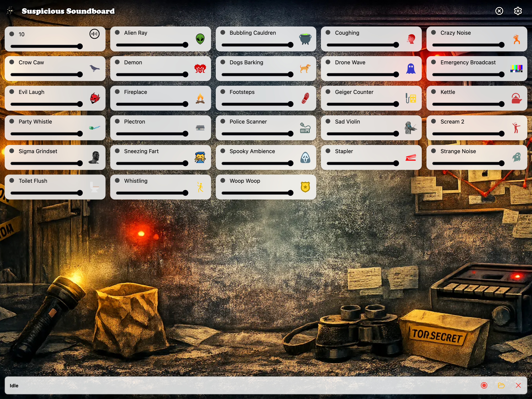Click the blue ghost icon on Drone Wave
This screenshot has height=399, width=532.
[411, 69]
